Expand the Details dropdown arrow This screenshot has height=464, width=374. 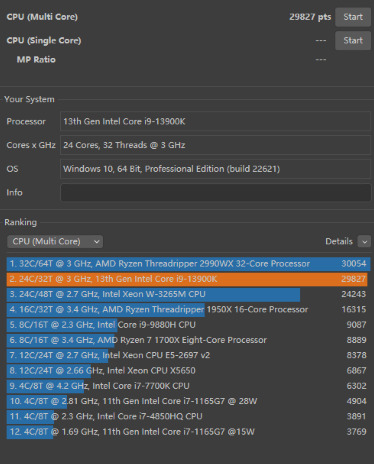tap(364, 241)
